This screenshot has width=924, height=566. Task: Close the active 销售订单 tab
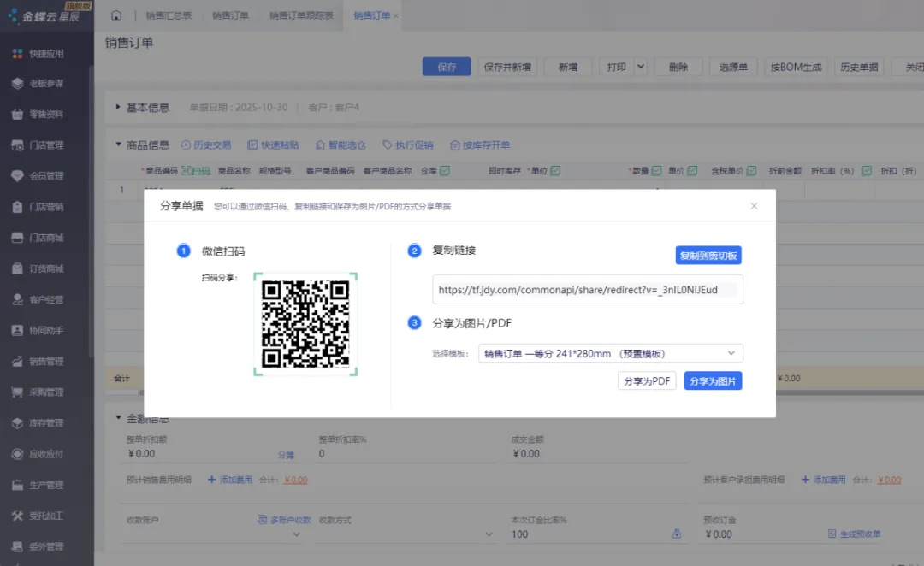pos(395,16)
